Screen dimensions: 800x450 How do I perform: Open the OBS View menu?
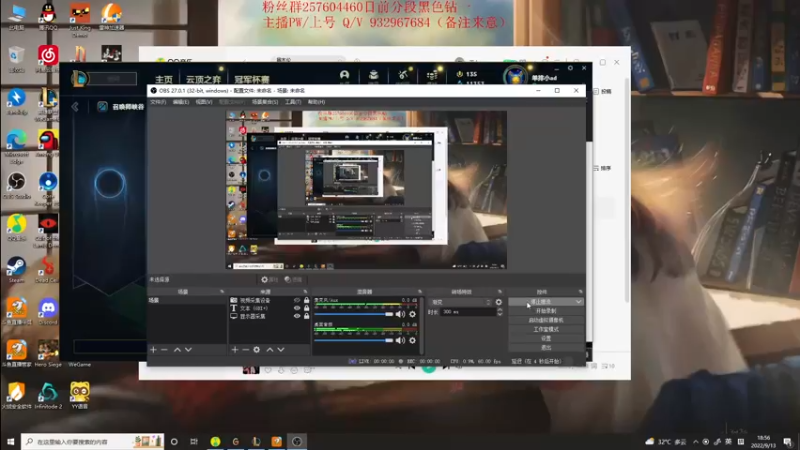[204, 102]
